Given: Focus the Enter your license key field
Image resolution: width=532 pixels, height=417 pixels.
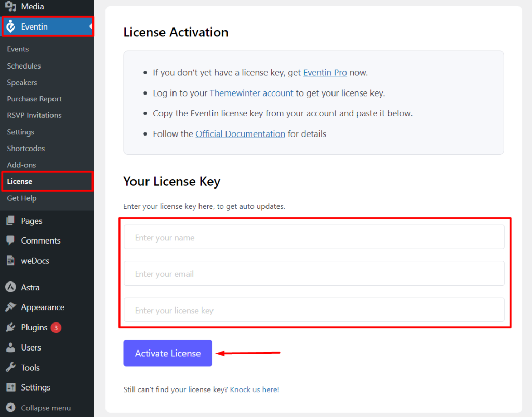Looking at the screenshot, I should click(314, 310).
